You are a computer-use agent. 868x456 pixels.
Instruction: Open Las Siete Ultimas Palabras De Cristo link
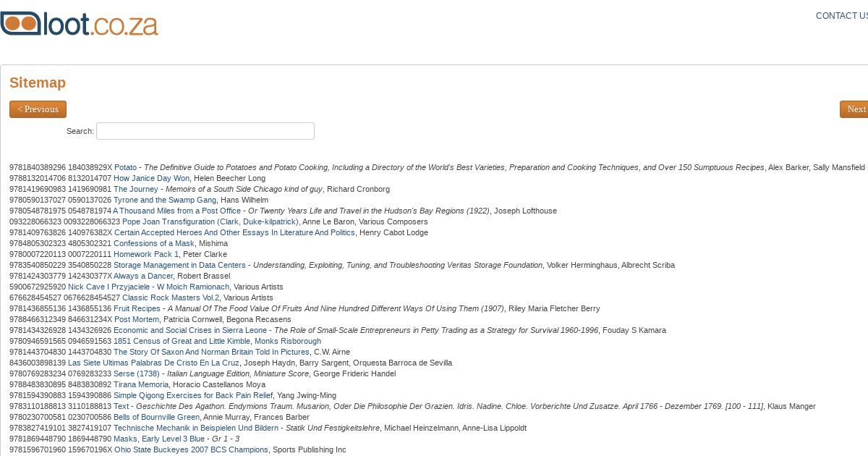pyautogui.click(x=153, y=363)
